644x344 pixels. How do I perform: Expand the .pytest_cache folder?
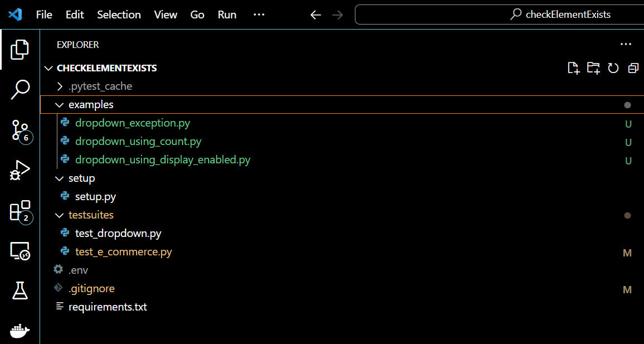(60, 86)
